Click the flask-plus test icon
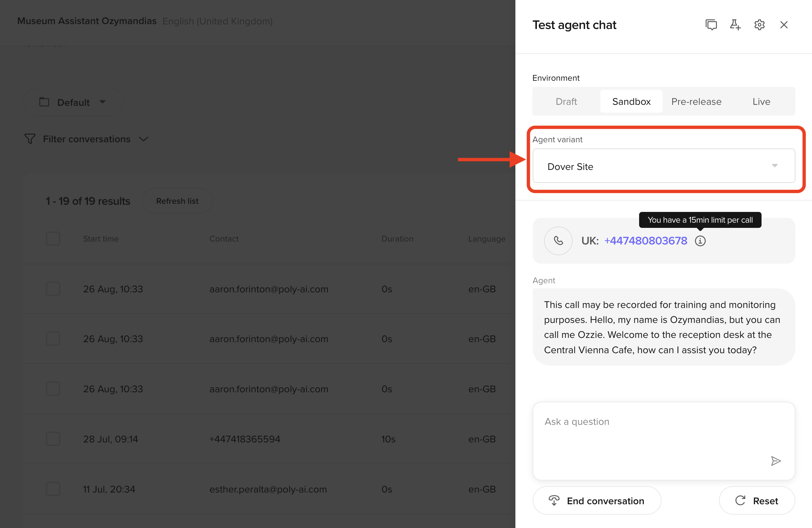The height and width of the screenshot is (528, 812). pyautogui.click(x=735, y=25)
